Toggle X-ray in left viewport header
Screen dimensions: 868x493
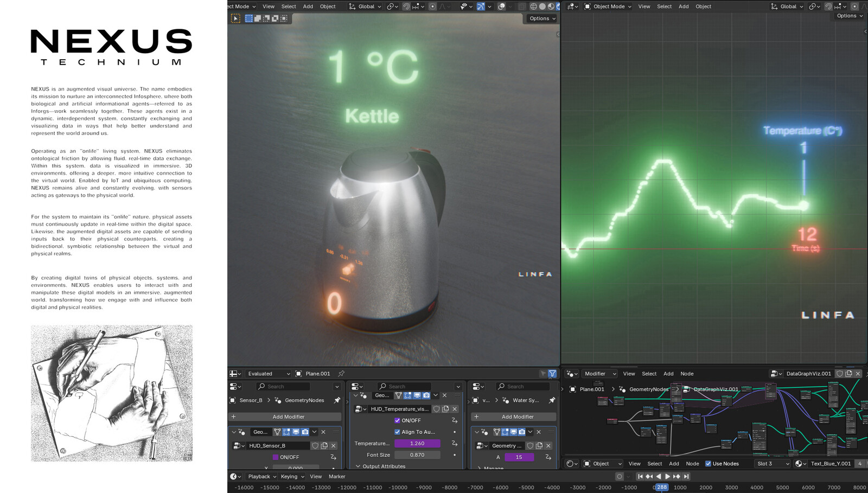coord(522,7)
